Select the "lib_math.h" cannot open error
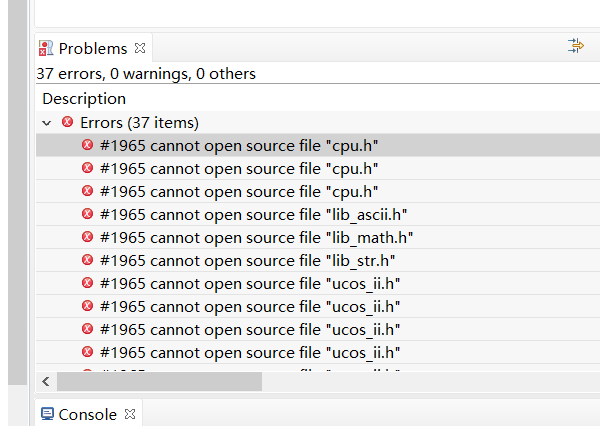Image resolution: width=600 pixels, height=426 pixels. click(x=256, y=237)
